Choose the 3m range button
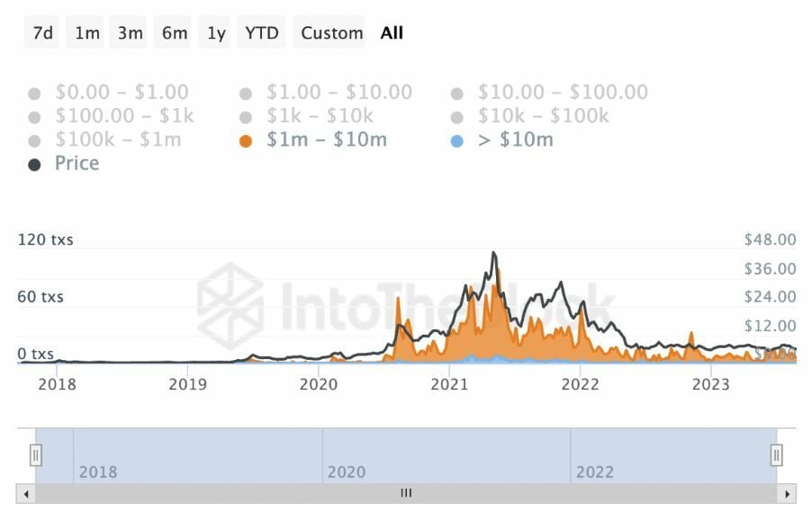Viewport: 812px width, 530px height. [131, 33]
